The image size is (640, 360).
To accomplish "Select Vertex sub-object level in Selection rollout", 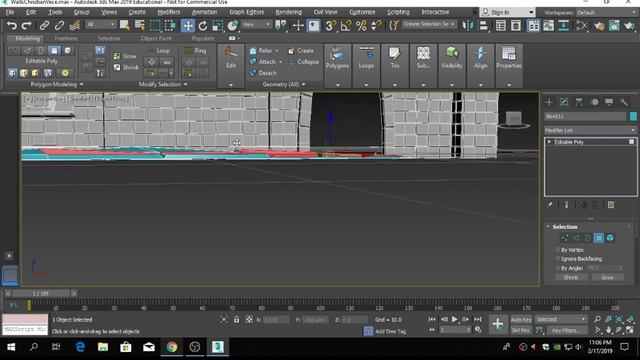I will point(565,238).
